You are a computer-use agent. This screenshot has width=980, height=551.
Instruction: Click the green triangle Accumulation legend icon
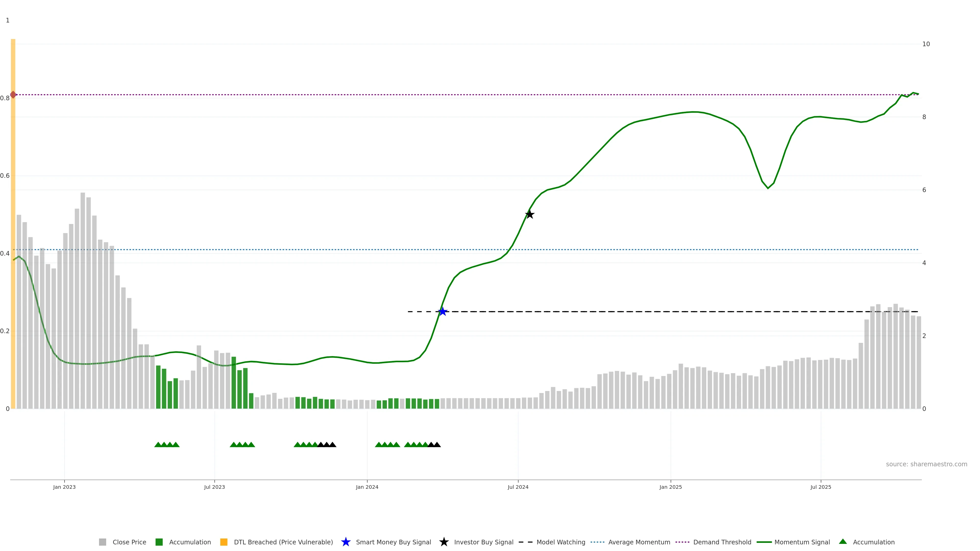(843, 542)
